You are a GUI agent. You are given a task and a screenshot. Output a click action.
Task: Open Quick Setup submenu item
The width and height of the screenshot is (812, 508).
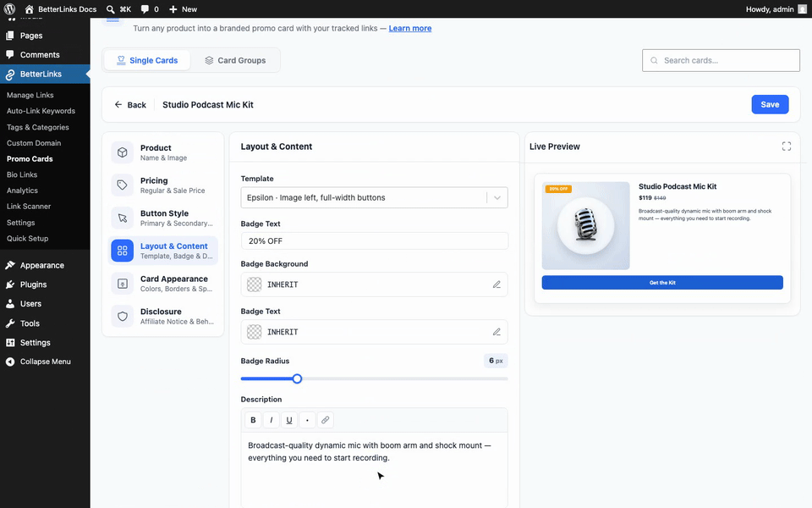[x=27, y=239]
